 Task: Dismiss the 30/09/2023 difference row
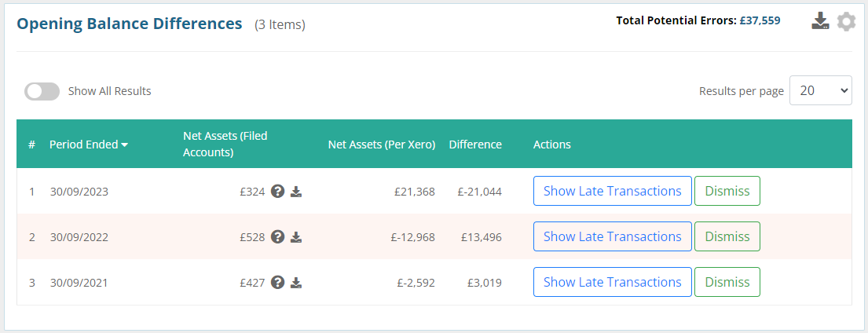(727, 191)
